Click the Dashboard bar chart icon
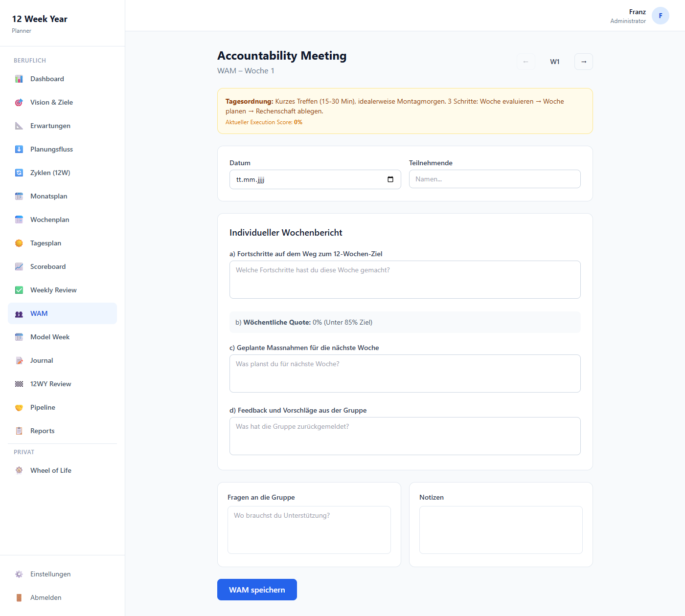Viewport: 685px width, 616px height. 19,79
